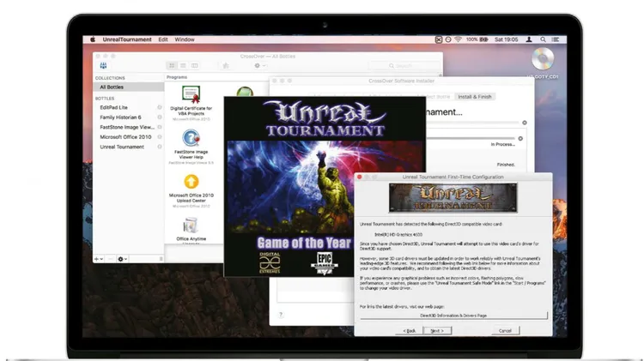Click the Epic Games logo on splash
Screen dimensions: 644x361
[324, 263]
